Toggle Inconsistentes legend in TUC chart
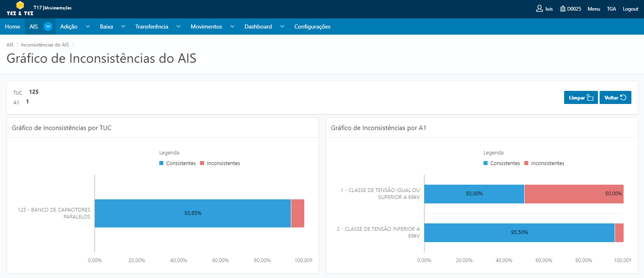The height and width of the screenshot is (278, 644). (x=220, y=163)
